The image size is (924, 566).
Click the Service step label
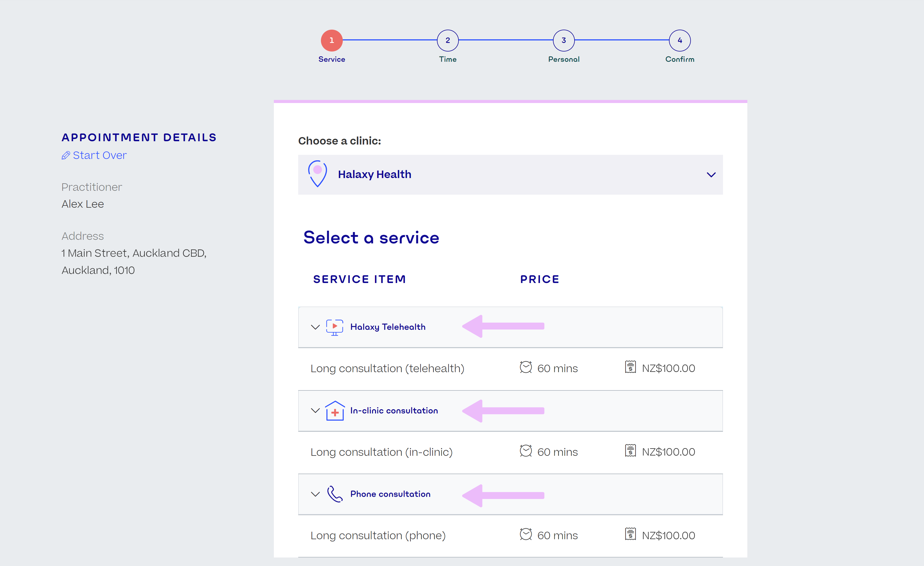(331, 59)
